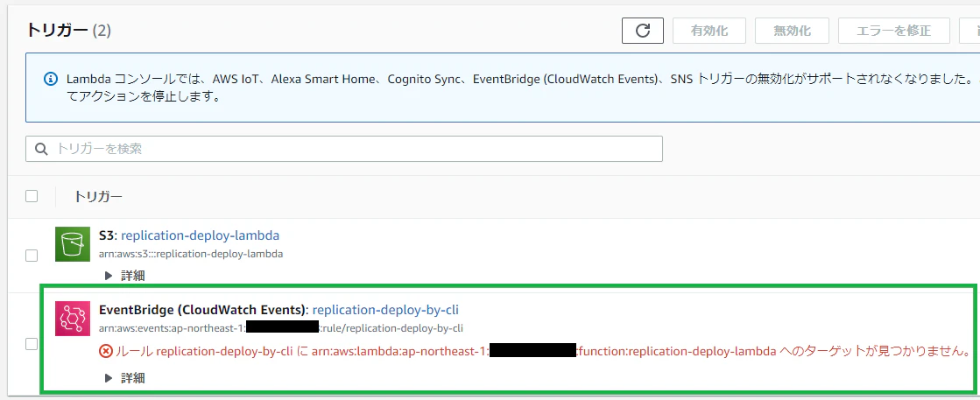Select all triggers with header checkbox

pyautogui.click(x=32, y=196)
